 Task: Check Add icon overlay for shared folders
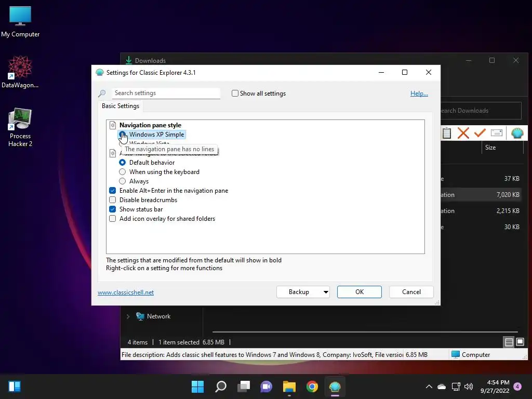tap(113, 219)
